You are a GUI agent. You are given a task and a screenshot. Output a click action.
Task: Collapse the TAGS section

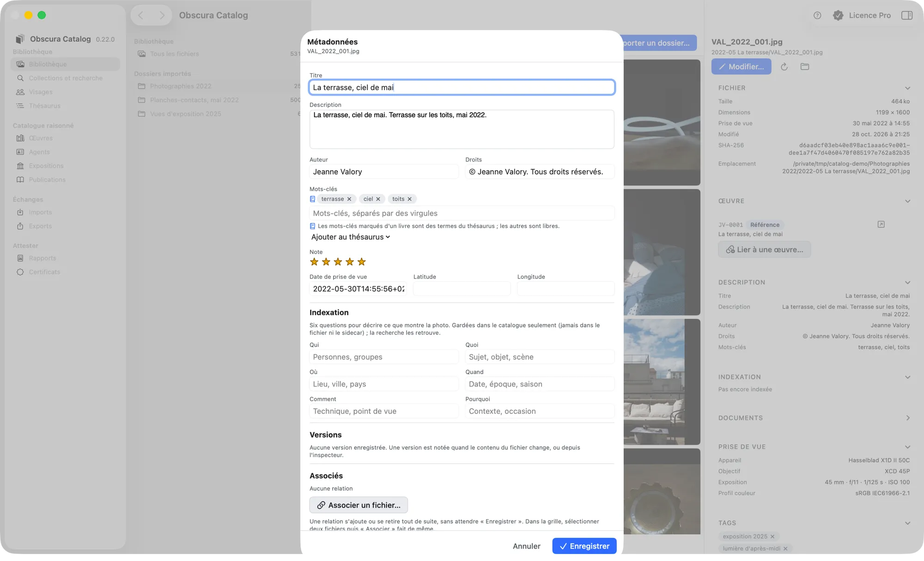[x=907, y=523]
